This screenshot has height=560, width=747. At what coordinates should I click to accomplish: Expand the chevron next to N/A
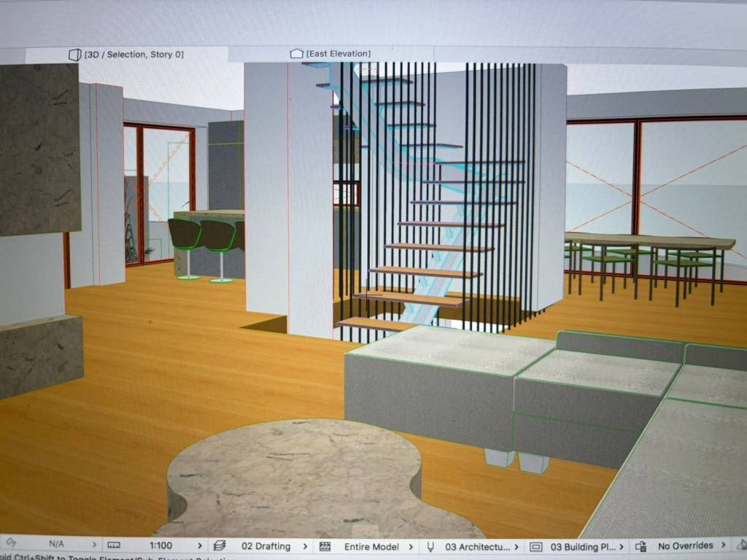click(94, 545)
